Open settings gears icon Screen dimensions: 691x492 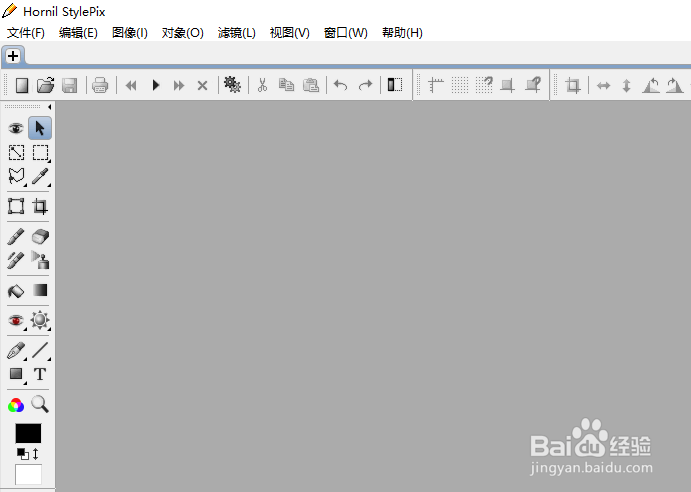tap(232, 85)
